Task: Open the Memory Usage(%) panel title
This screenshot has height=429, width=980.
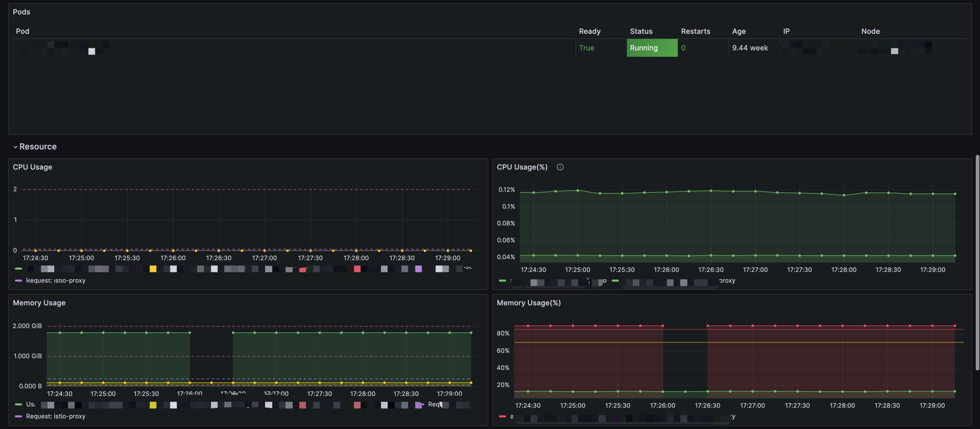Action: [x=529, y=303]
